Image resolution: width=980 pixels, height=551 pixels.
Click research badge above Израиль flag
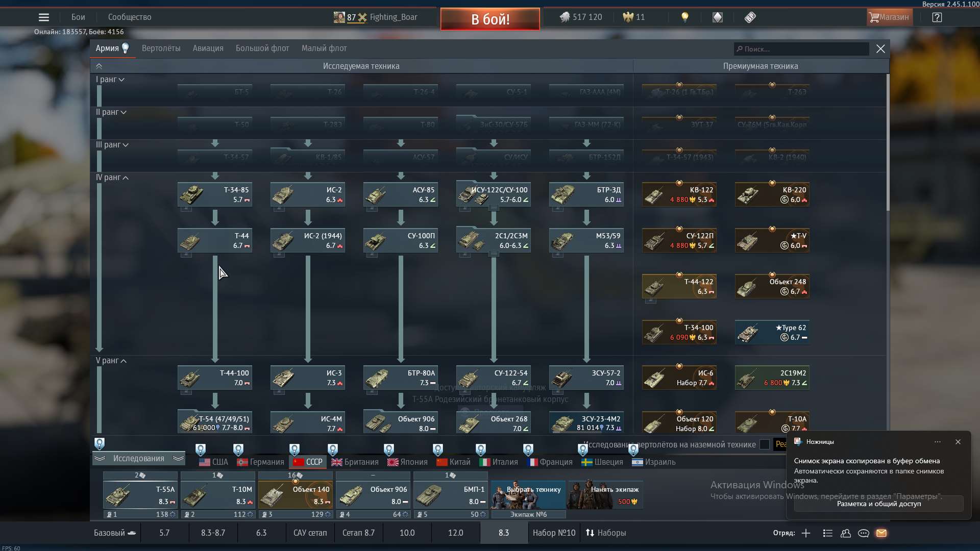pos(633,449)
